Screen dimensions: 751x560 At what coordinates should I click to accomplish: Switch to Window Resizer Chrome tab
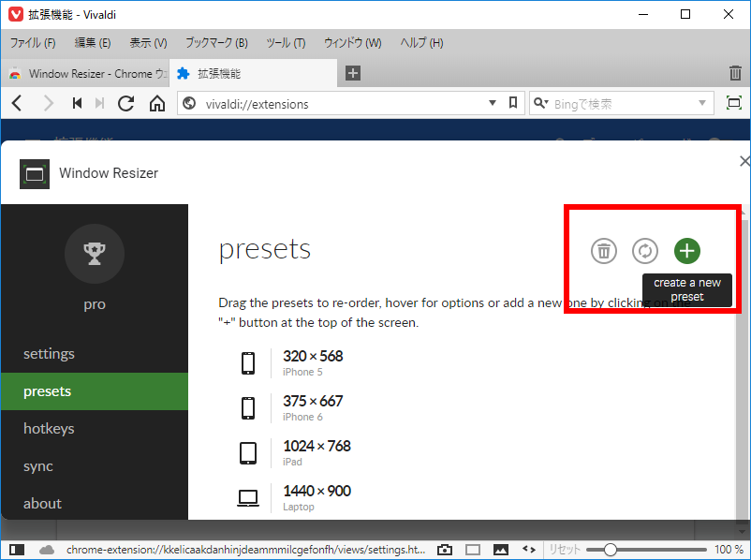click(x=85, y=73)
